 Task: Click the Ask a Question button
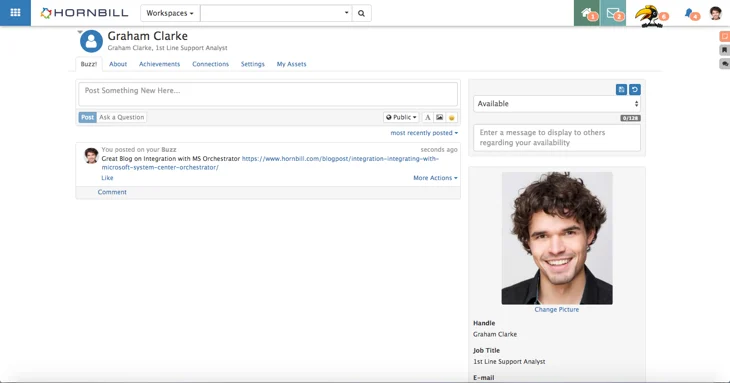coord(122,117)
